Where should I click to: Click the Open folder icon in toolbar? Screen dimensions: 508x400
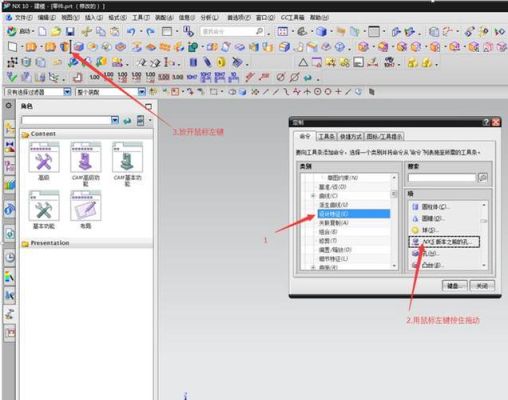pyautogui.click(x=56, y=32)
